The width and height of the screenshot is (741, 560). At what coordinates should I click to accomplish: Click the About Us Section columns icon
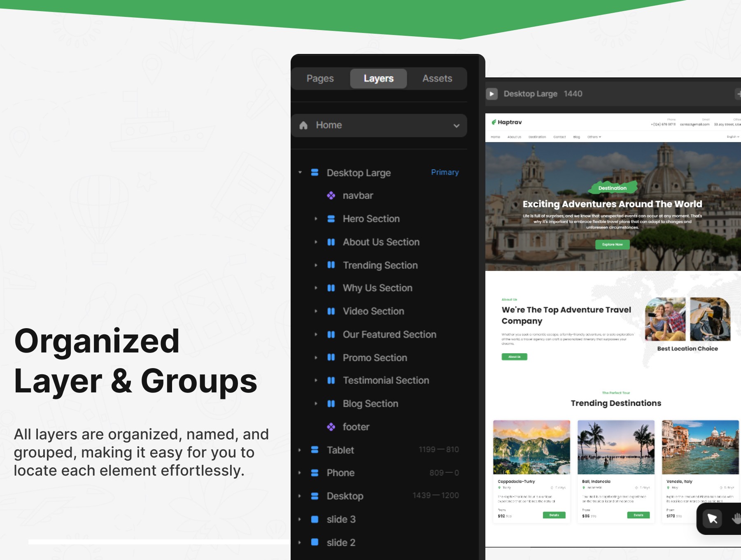pos(331,242)
